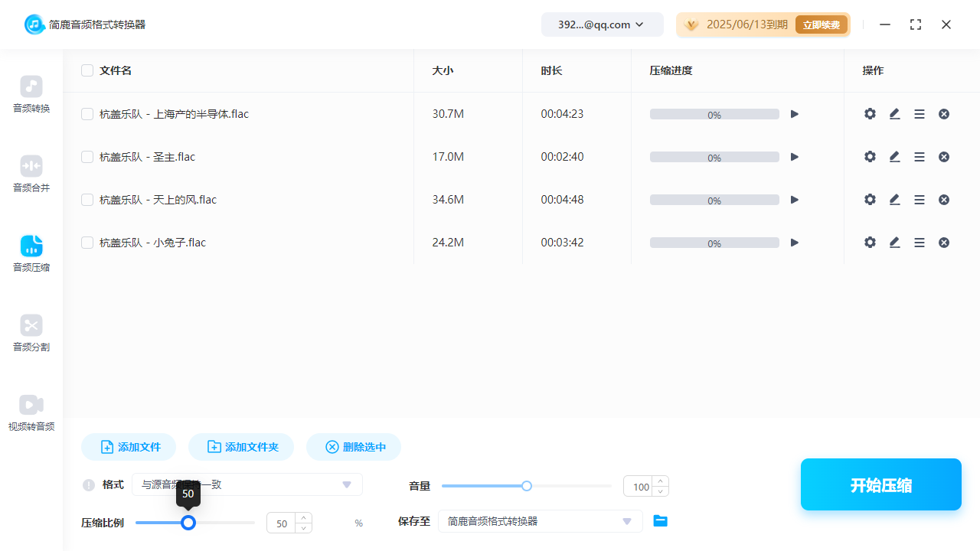Tick the checkbox for 圣主.flac
The image size is (980, 551).
pyautogui.click(x=87, y=156)
